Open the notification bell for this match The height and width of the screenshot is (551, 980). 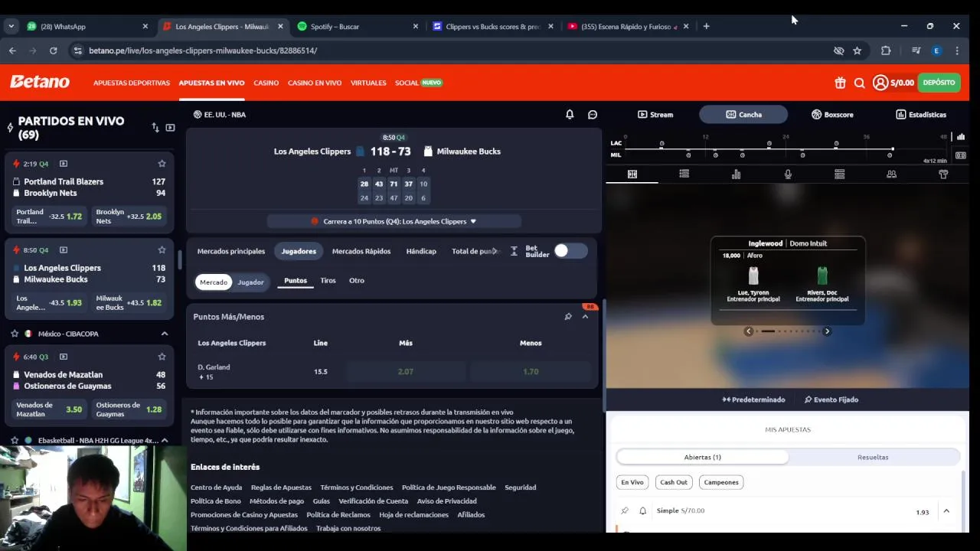570,114
